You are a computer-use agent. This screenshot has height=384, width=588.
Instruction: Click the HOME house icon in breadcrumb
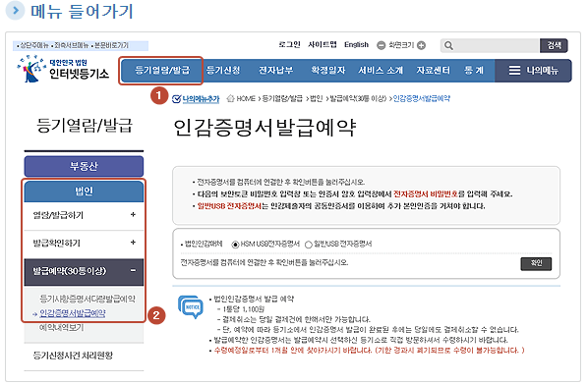pyautogui.click(x=231, y=98)
